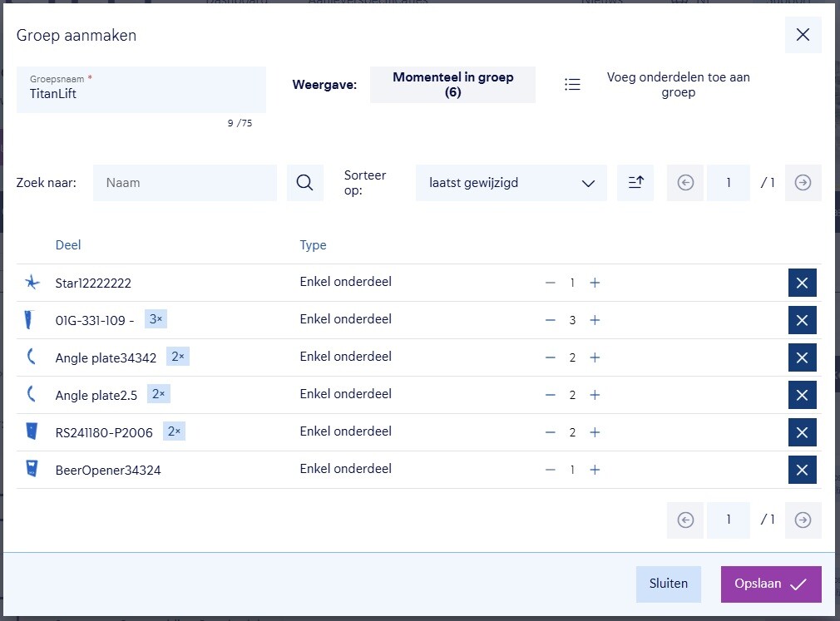Toggle sort direction ascending icon
The width and height of the screenshot is (840, 621).
pos(635,183)
